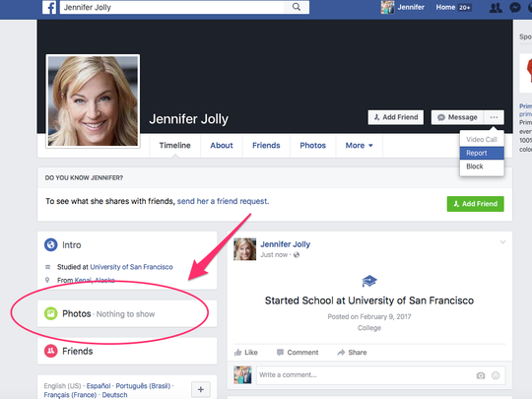
Task: Expand the More dropdown tab
Action: (x=359, y=146)
